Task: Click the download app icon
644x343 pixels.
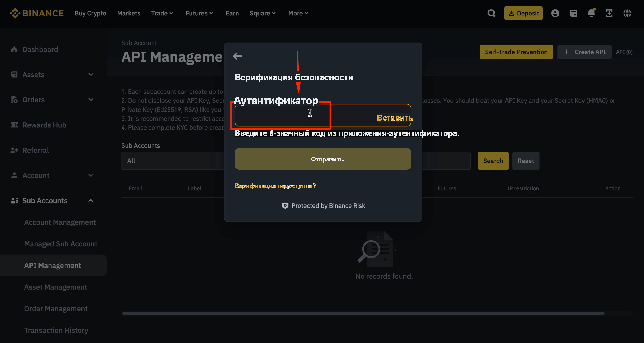Action: 609,13
